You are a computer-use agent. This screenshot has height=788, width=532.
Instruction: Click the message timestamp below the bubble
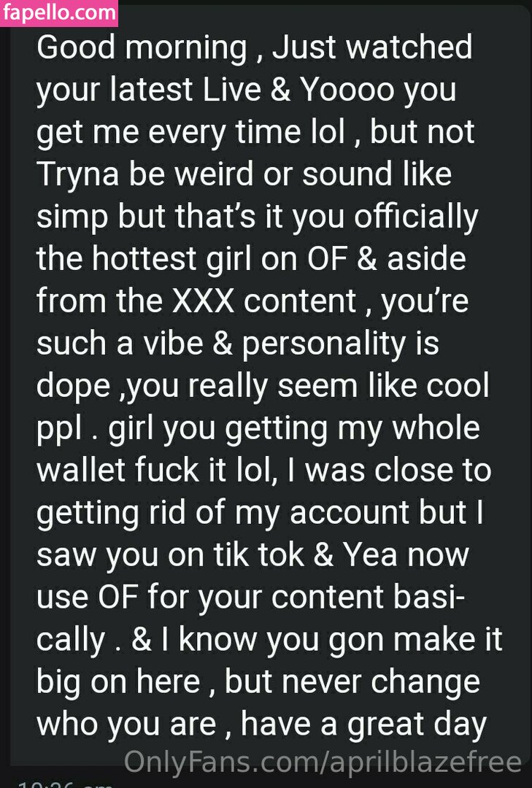[66, 784]
